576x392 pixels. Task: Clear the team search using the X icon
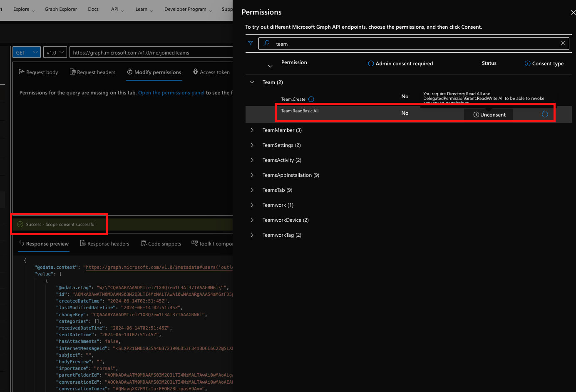coord(563,43)
